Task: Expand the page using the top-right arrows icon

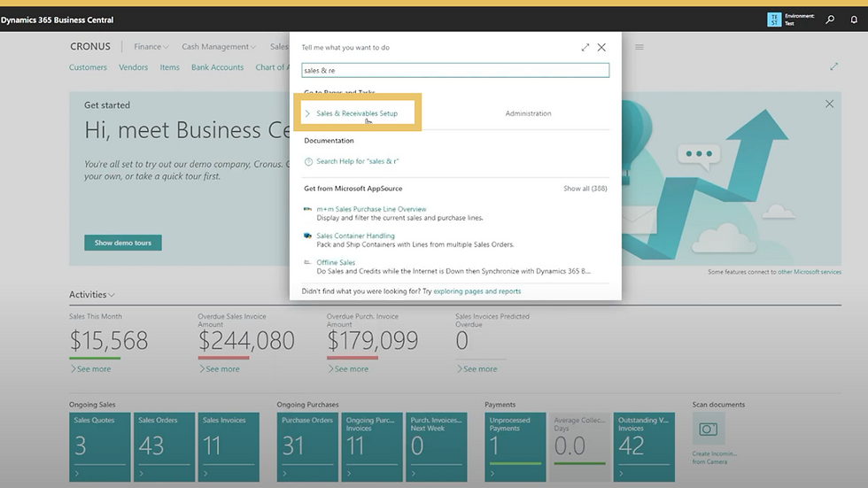Action: [833, 66]
